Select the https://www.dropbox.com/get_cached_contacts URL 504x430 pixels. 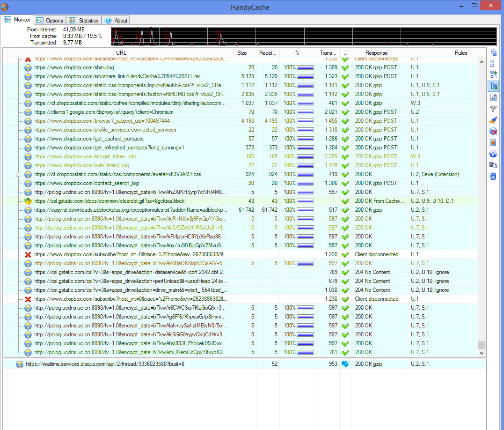(89, 139)
